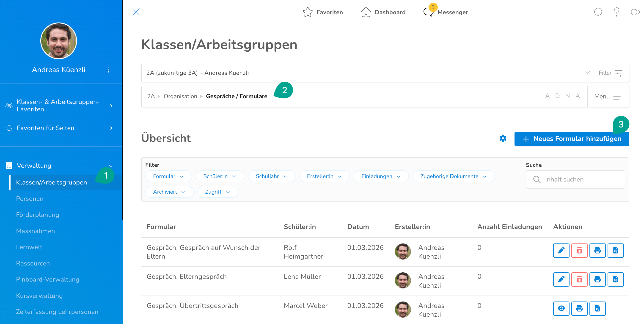Expand the Formular filter dropdown
Screen dimensions: 644x324
click(x=168, y=176)
